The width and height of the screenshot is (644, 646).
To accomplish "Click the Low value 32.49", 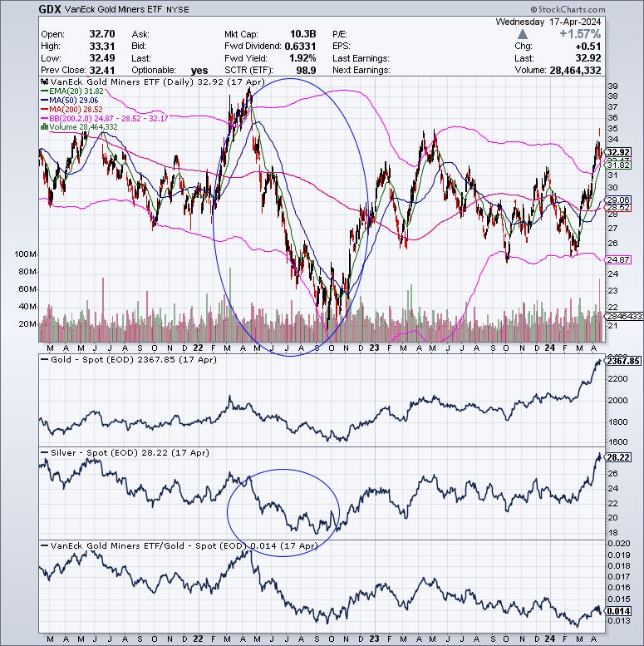I will pyautogui.click(x=102, y=57).
